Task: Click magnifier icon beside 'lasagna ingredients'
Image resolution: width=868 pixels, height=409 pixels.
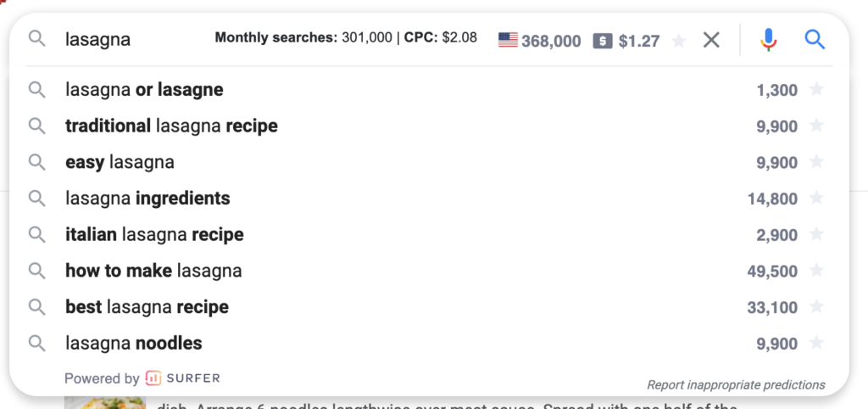Action: 36,198
